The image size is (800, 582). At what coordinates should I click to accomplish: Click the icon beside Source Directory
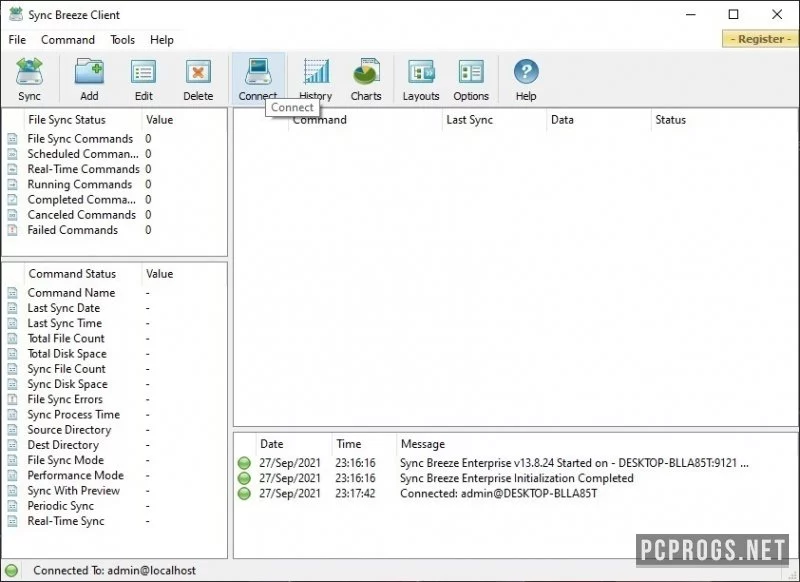[x=13, y=430]
